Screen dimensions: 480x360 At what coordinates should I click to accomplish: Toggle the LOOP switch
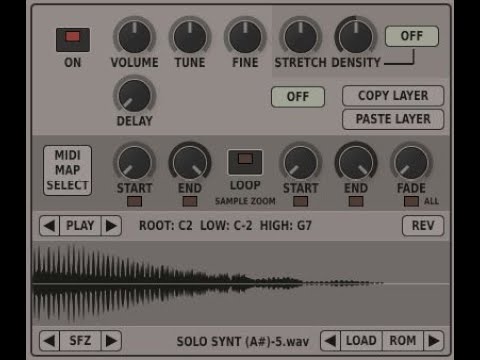(x=245, y=162)
